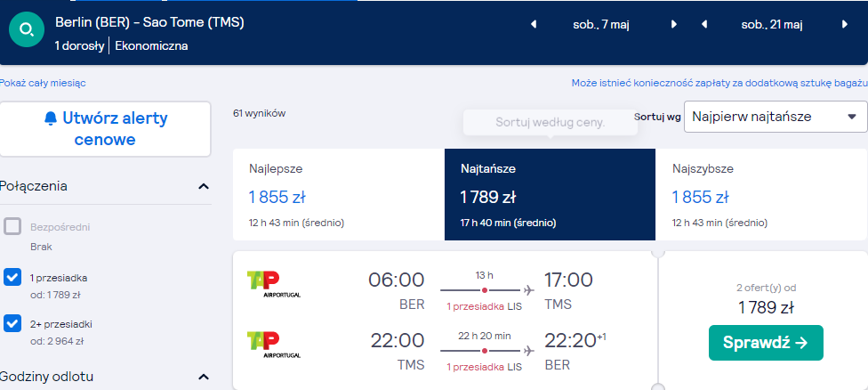Screen dimensions: 868x390
Task: Go to next day after sob., 21 maj
Action: (x=845, y=24)
